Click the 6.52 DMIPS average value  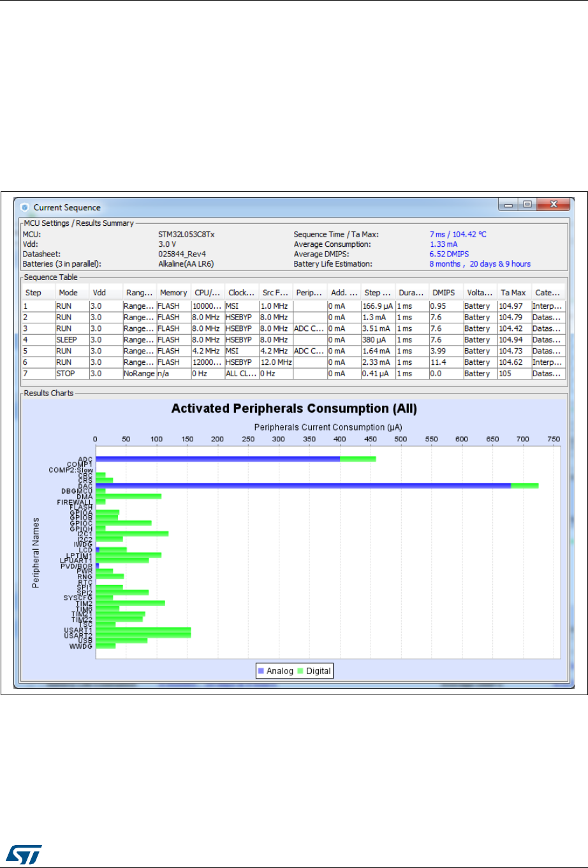point(449,254)
